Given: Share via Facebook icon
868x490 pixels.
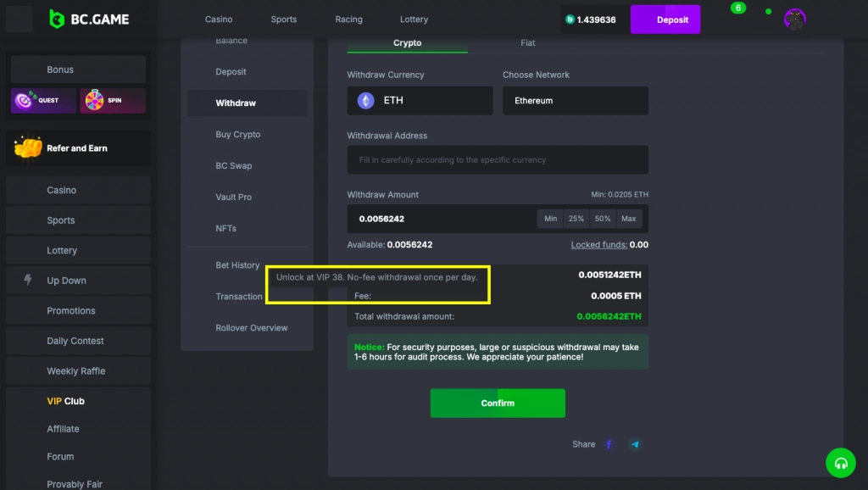Looking at the screenshot, I should (609, 444).
